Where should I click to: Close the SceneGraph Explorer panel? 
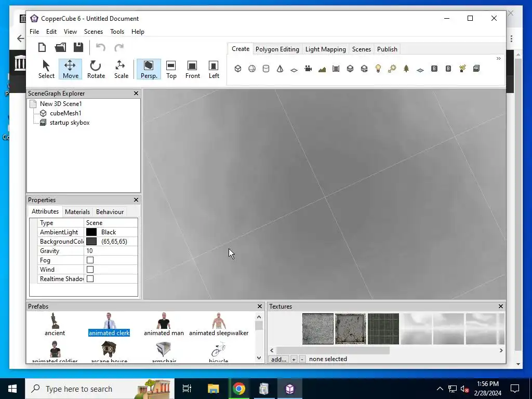136,94
